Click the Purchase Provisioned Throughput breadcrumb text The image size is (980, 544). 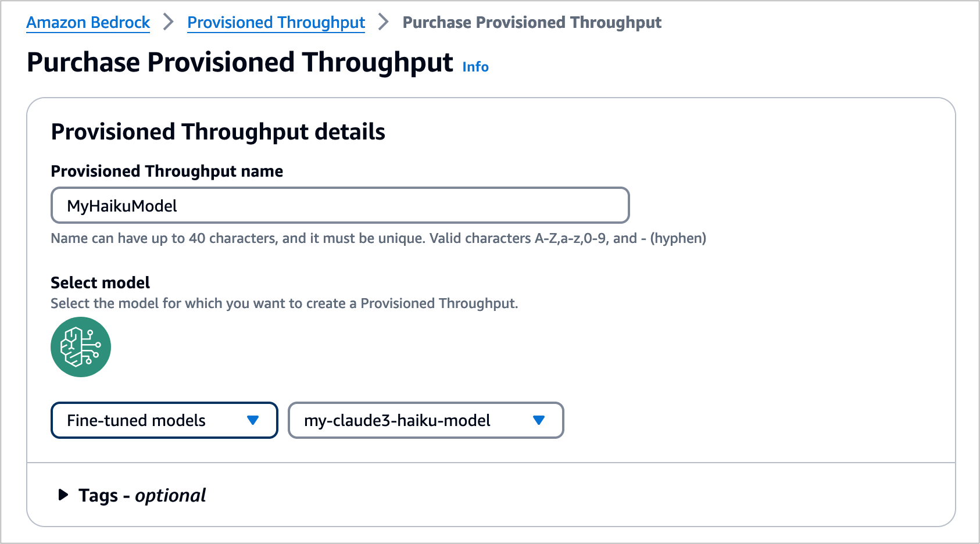tap(532, 22)
